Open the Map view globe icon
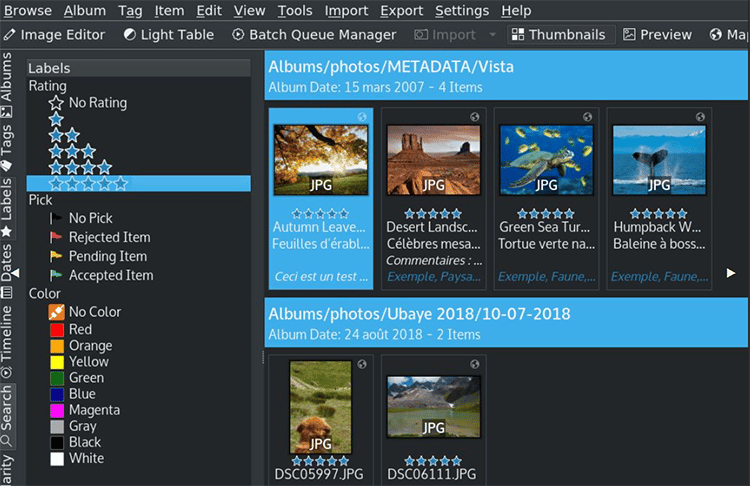The width and height of the screenshot is (750, 486). pyautogui.click(x=716, y=34)
